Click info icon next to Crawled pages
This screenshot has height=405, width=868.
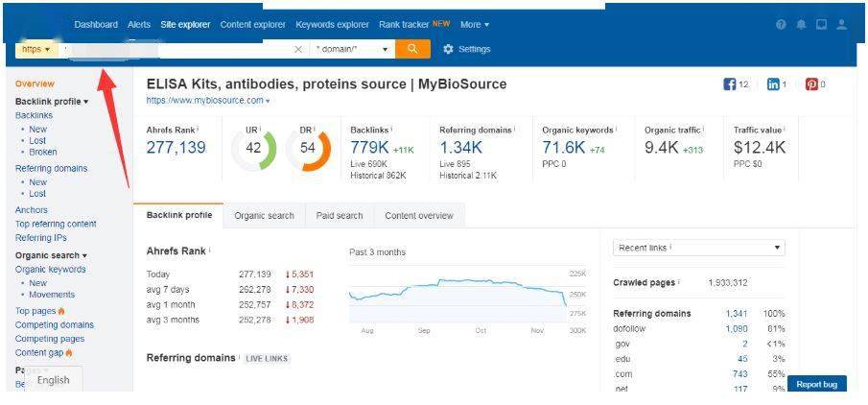point(679,281)
